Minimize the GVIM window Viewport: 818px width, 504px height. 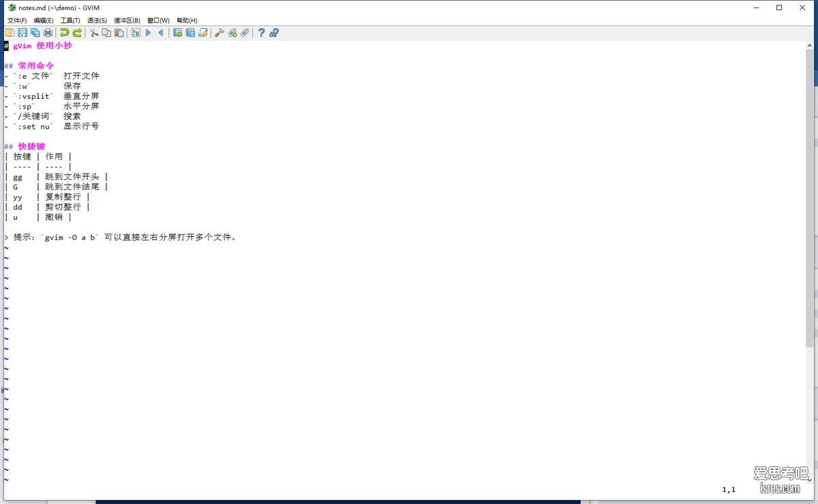click(757, 7)
